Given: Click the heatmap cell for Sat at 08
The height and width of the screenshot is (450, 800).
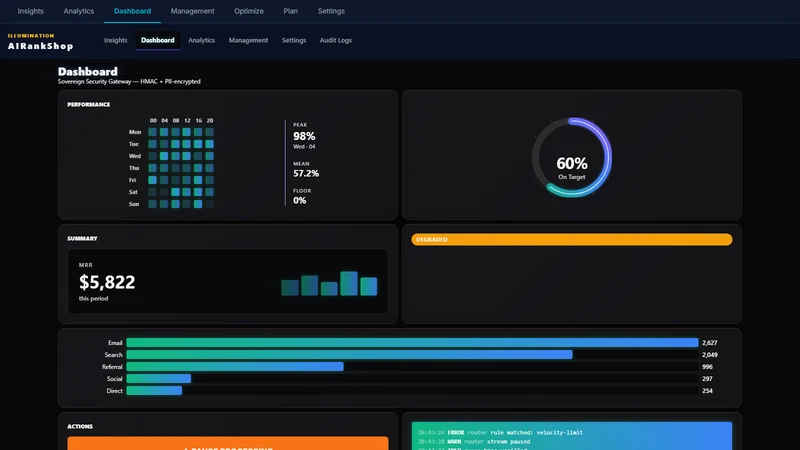Looking at the screenshot, I should coord(176,192).
